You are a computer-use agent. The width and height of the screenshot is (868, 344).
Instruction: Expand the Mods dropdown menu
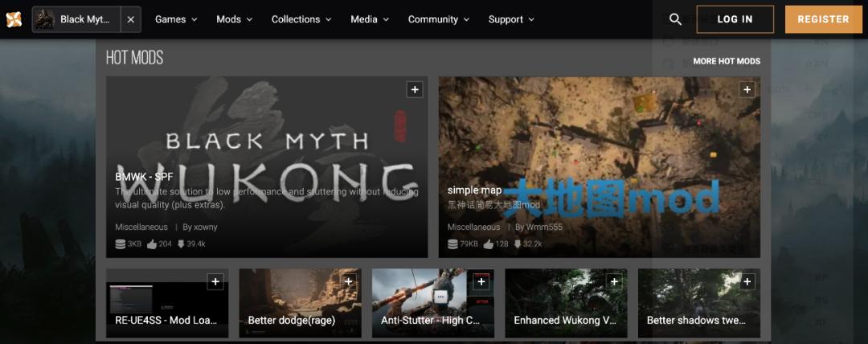(x=234, y=19)
